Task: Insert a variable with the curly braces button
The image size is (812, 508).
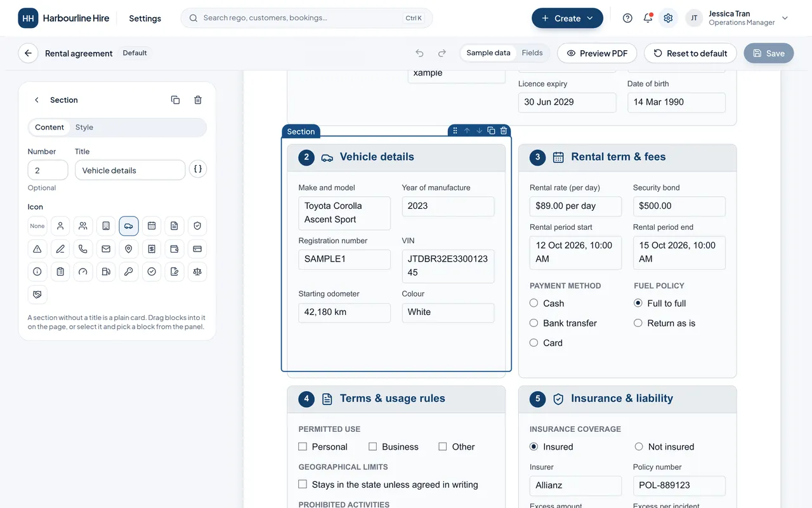Action: coord(198,170)
